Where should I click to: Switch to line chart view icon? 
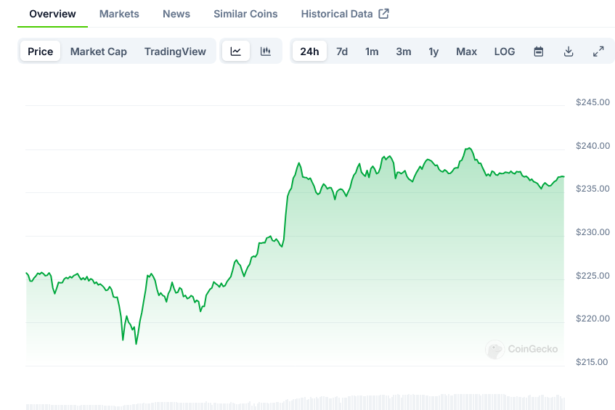235,51
